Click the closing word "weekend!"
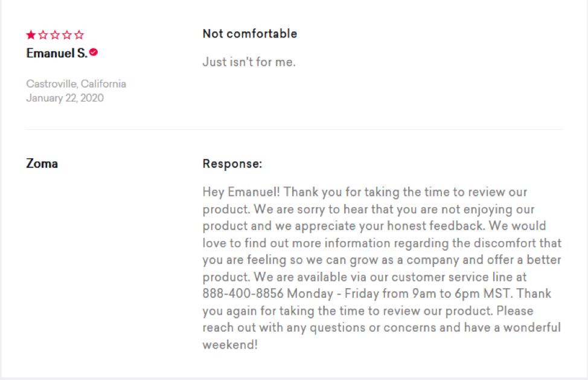Image resolution: width=588 pixels, height=380 pixels. click(x=230, y=345)
